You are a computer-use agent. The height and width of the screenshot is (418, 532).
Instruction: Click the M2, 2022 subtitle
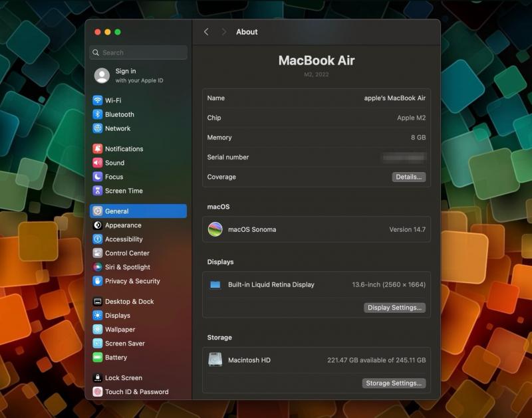(x=317, y=74)
